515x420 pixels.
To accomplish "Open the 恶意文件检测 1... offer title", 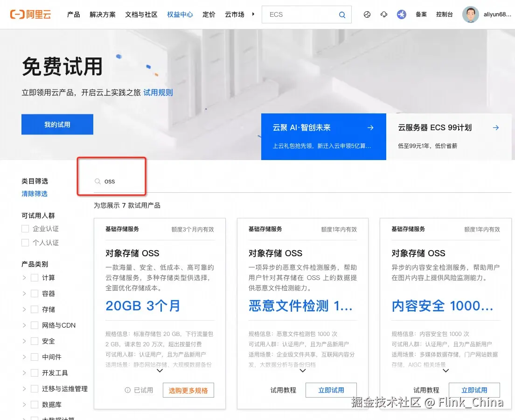I will [300, 306].
